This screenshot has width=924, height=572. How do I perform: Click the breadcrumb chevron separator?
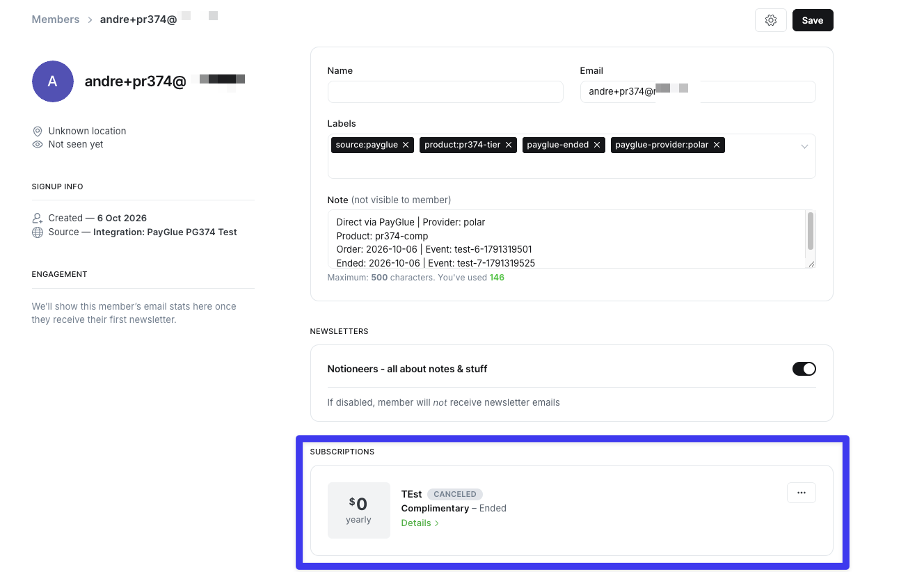[90, 20]
